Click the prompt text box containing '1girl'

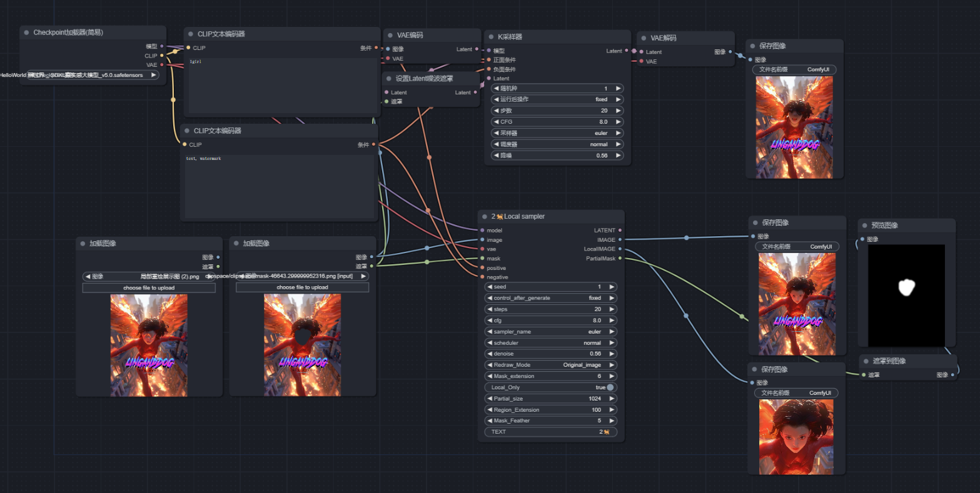pyautogui.click(x=282, y=86)
